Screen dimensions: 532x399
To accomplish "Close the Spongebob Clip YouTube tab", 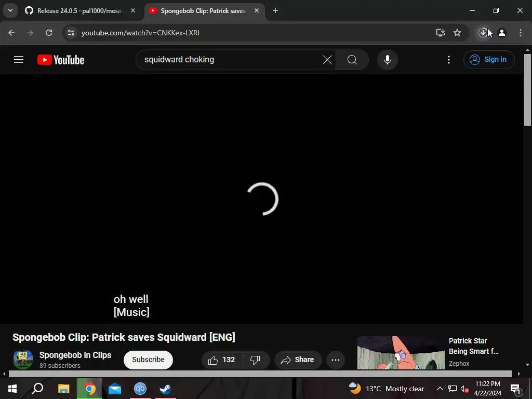I will pyautogui.click(x=257, y=10).
